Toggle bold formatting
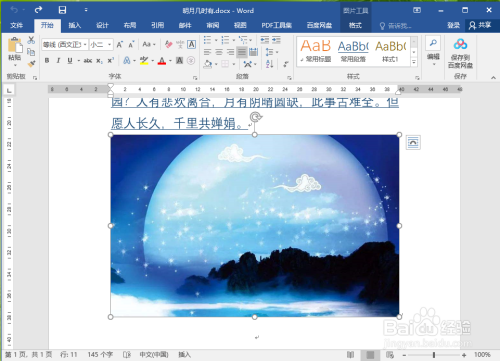The image size is (500, 361). [47, 61]
